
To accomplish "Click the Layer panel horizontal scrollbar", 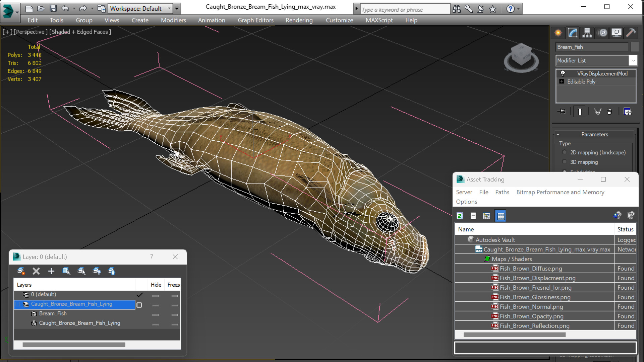I will click(x=74, y=345).
